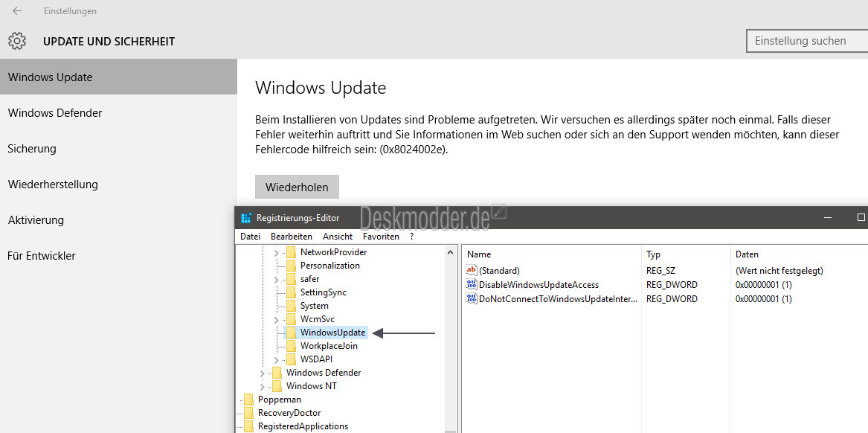
Task: Expand the WcmSvc key
Action: (276, 319)
